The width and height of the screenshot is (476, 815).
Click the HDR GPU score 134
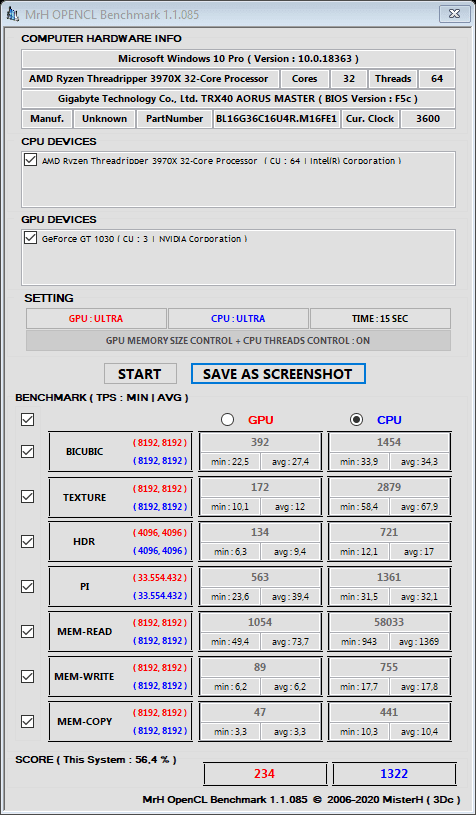(x=260, y=532)
